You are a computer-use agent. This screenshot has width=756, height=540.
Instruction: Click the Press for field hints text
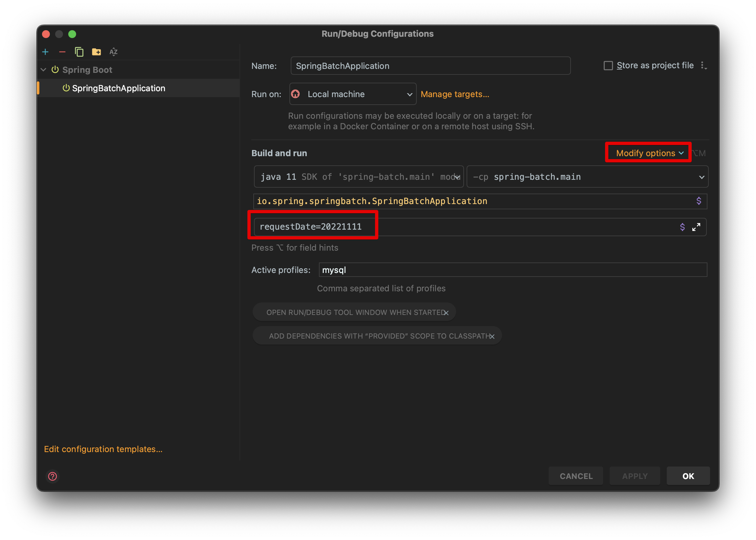(x=295, y=248)
